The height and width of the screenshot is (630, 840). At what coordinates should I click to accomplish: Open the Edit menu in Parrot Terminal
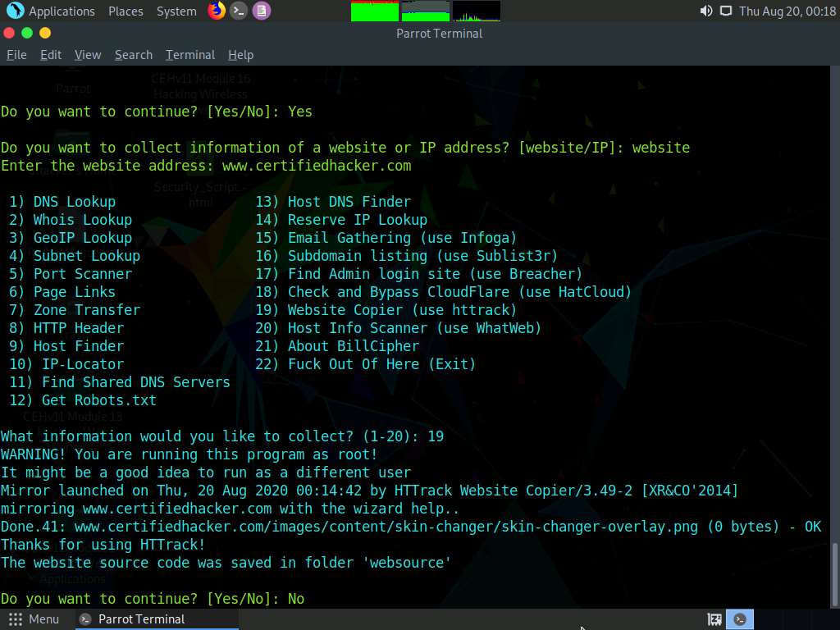click(x=51, y=55)
